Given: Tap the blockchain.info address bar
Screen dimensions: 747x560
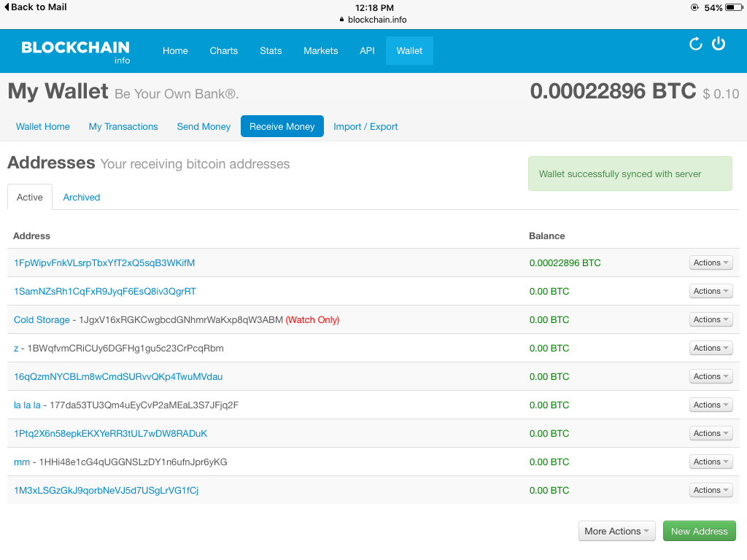Looking at the screenshot, I should (373, 20).
